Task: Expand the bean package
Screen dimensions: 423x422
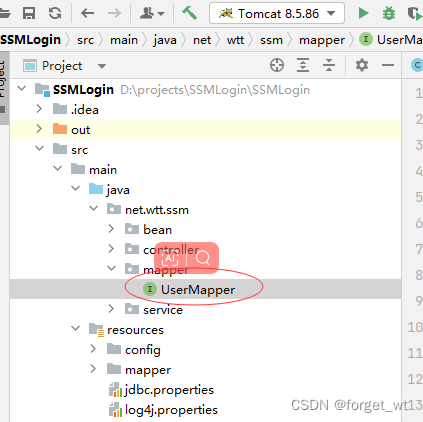Action: pos(111,229)
